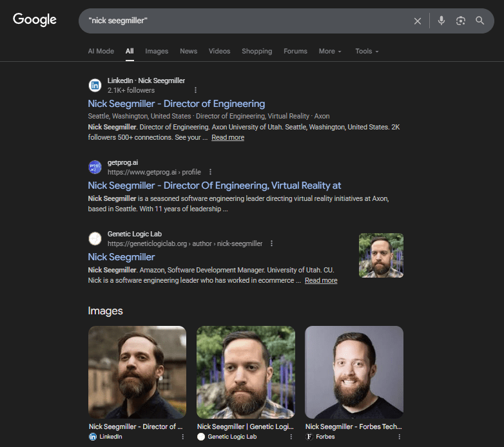Open thumbnail beside Genetic Logic Lab result
The image size is (504, 447).
381,255
